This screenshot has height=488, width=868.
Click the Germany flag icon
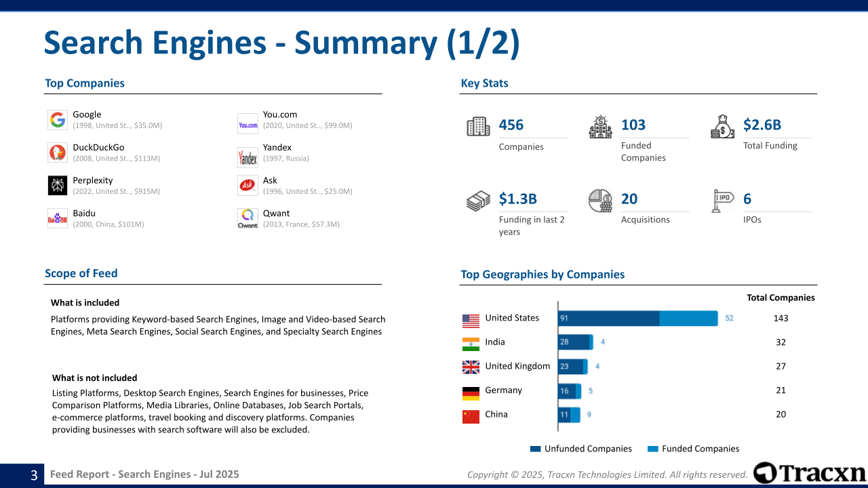(x=471, y=393)
